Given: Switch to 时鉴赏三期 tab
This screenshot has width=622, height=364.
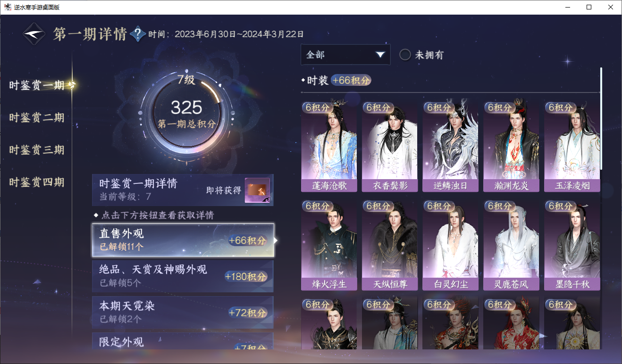Looking at the screenshot, I should pos(37,150).
